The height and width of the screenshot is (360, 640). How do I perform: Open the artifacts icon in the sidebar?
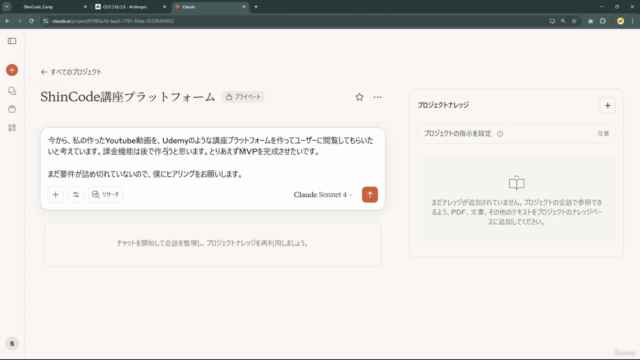pyautogui.click(x=12, y=128)
